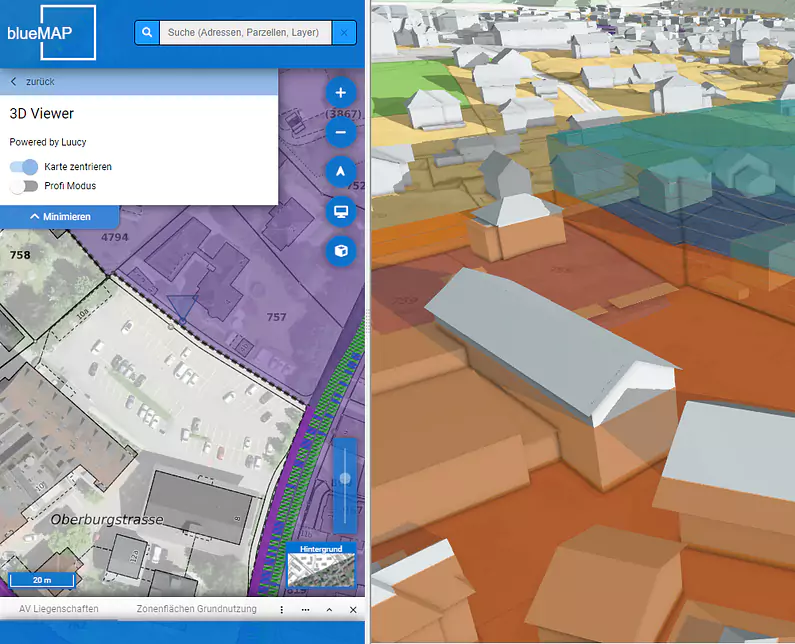The image size is (795, 644).
Task: Switch to AV Liegenschaften tab
Action: [59, 609]
